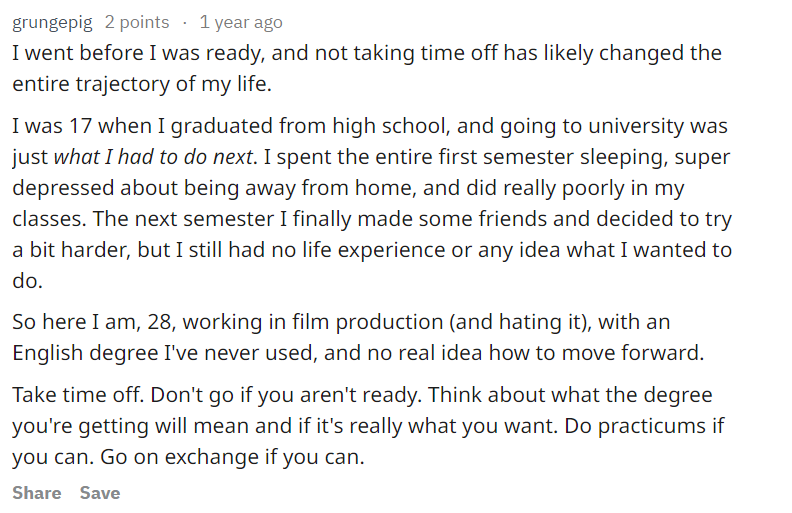Click the "2 points" score text
This screenshot has height=513, width=792.
tap(137, 22)
